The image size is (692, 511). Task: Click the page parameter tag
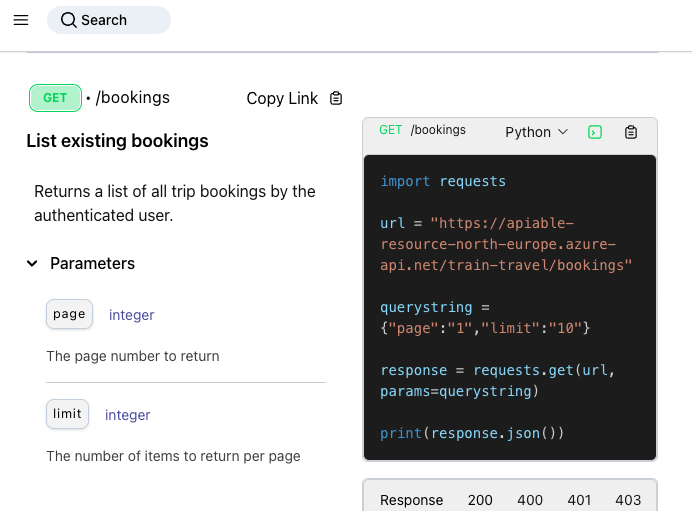(x=69, y=314)
